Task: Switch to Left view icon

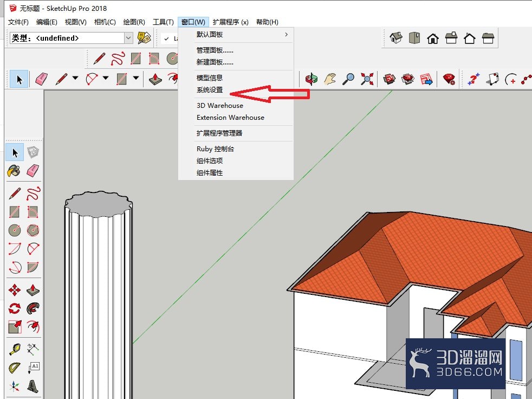Action: click(x=488, y=38)
